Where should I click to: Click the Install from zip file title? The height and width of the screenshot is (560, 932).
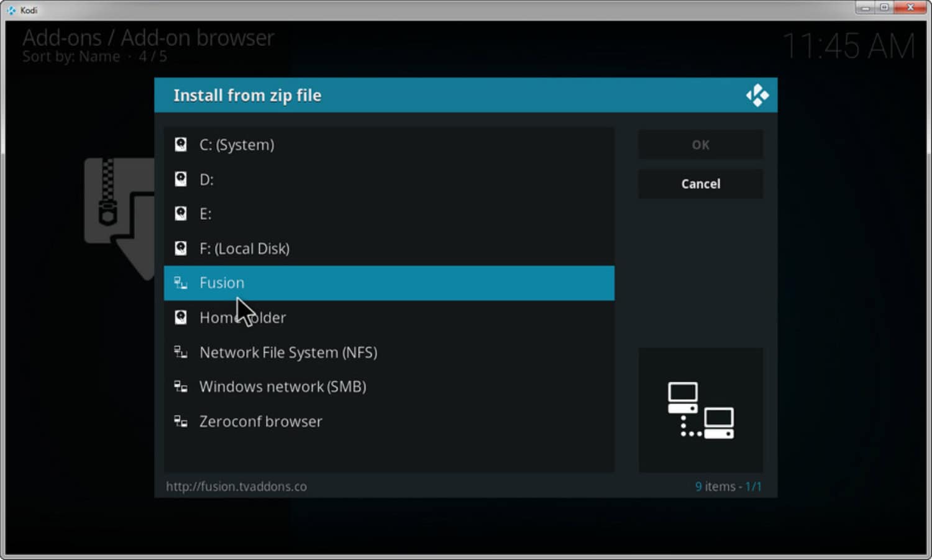[247, 96]
